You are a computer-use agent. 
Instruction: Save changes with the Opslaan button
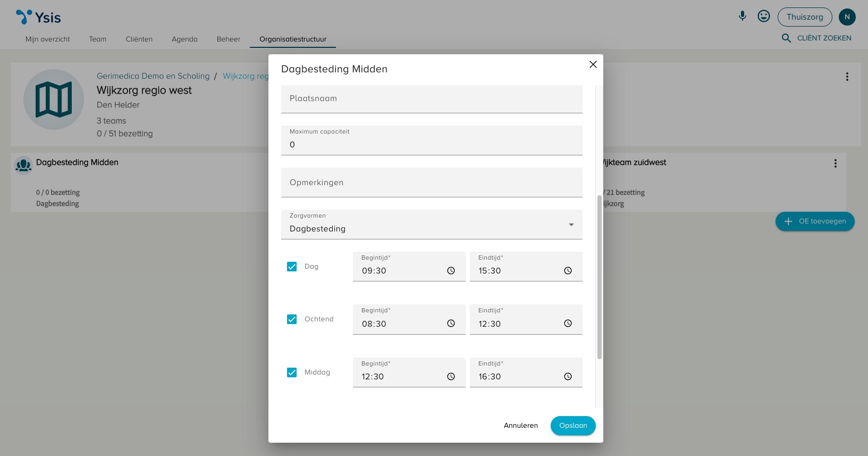click(572, 426)
